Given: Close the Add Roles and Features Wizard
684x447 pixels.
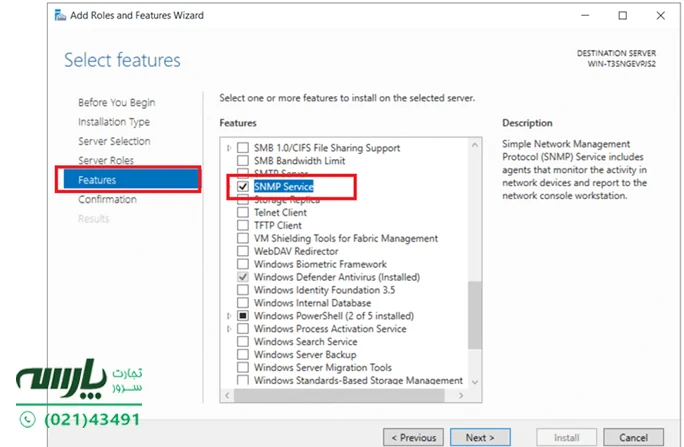Looking at the screenshot, I should (x=660, y=15).
